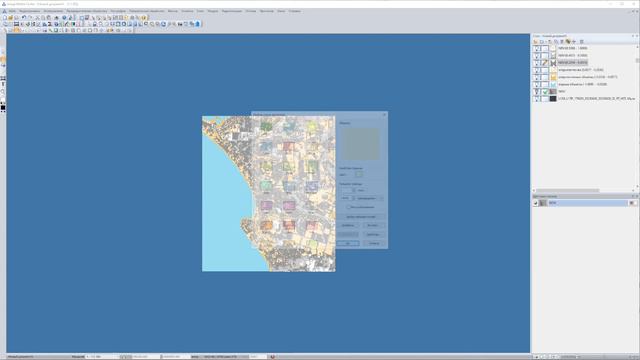640x360 pixels.
Task: Select the text T tool in left toolbar
Action: pyautogui.click(x=3, y=84)
